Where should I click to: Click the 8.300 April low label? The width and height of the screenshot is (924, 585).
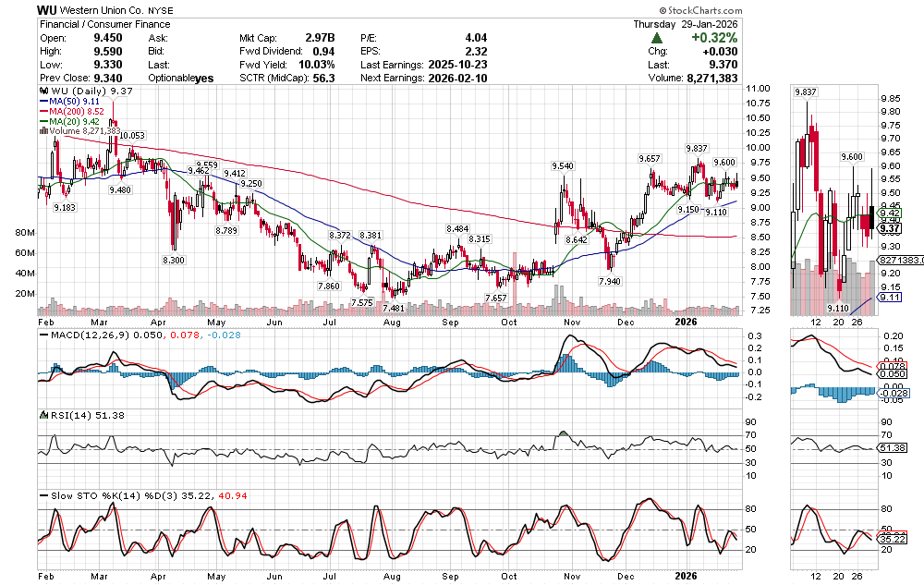(x=173, y=262)
